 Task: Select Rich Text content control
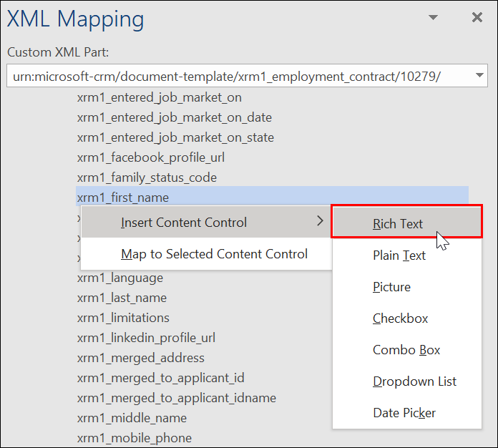coord(398,224)
